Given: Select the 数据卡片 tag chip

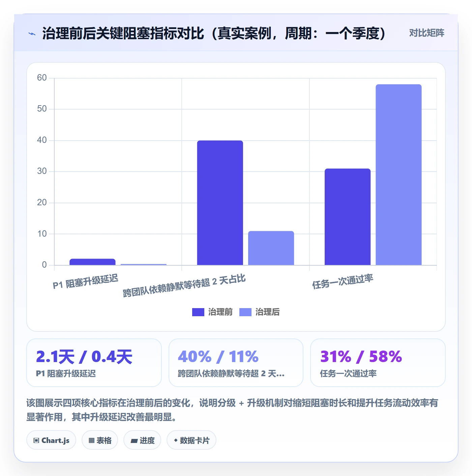Looking at the screenshot, I should [191, 440].
